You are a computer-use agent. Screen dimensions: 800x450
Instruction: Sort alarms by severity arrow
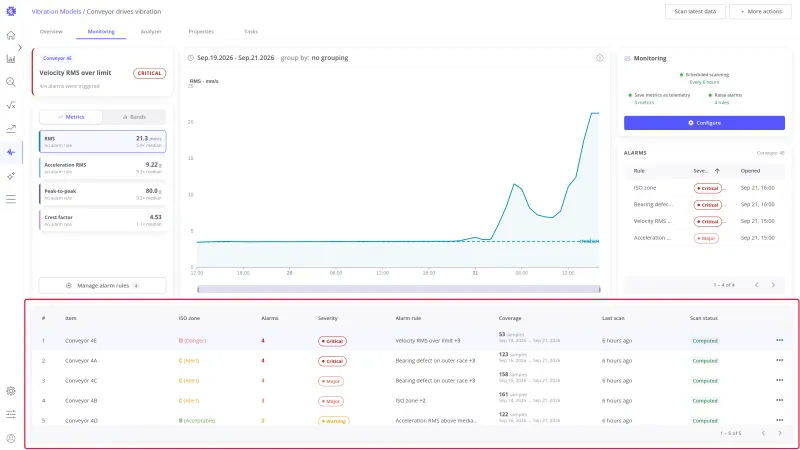[717, 171]
